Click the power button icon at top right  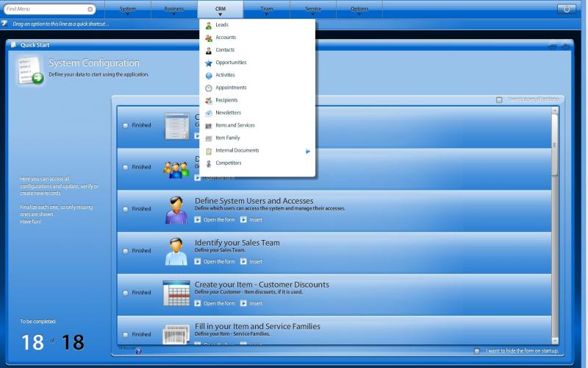tap(566, 9)
